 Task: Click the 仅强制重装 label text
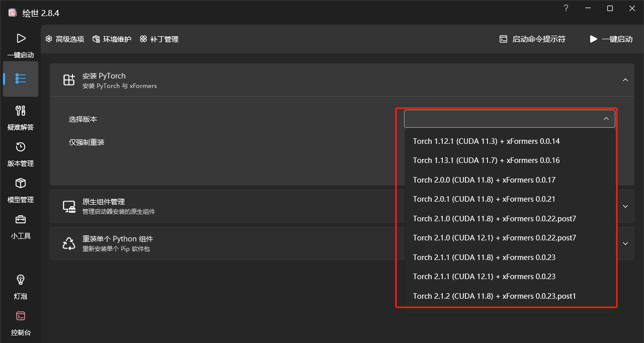coord(87,142)
